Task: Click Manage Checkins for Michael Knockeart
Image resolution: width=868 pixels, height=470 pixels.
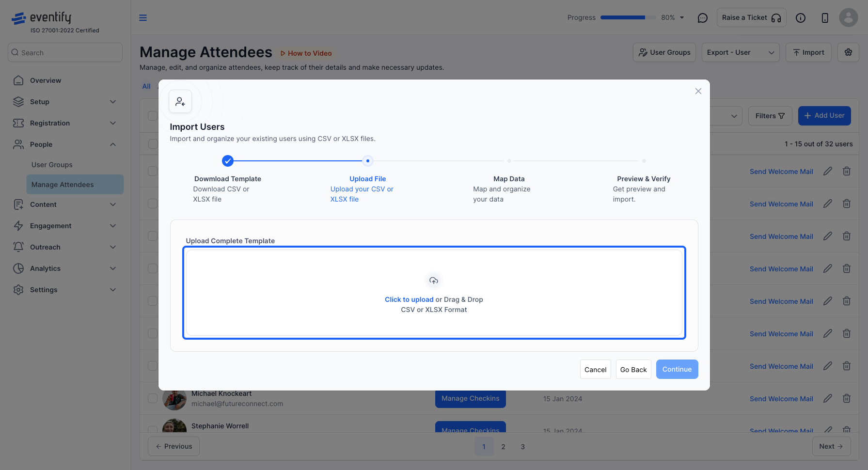Action: tap(470, 398)
